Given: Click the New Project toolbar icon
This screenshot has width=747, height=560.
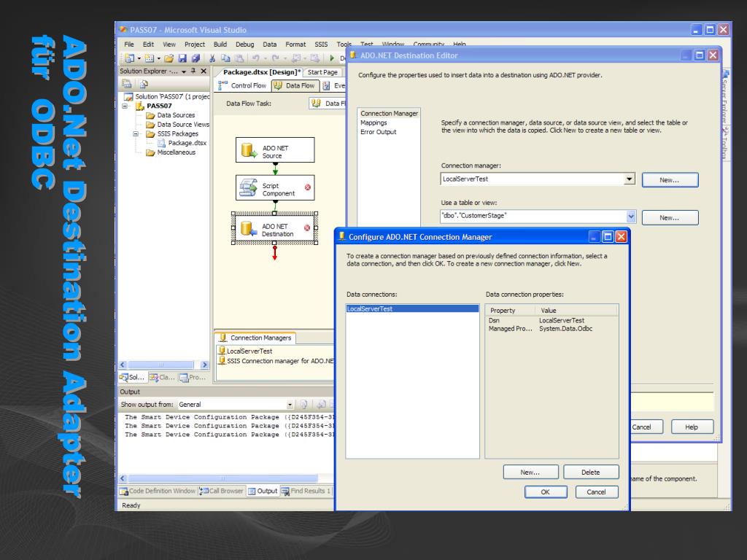Looking at the screenshot, I should point(128,58).
